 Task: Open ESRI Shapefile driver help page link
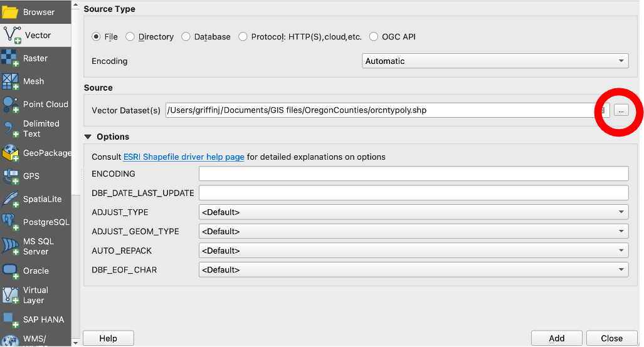[184, 157]
